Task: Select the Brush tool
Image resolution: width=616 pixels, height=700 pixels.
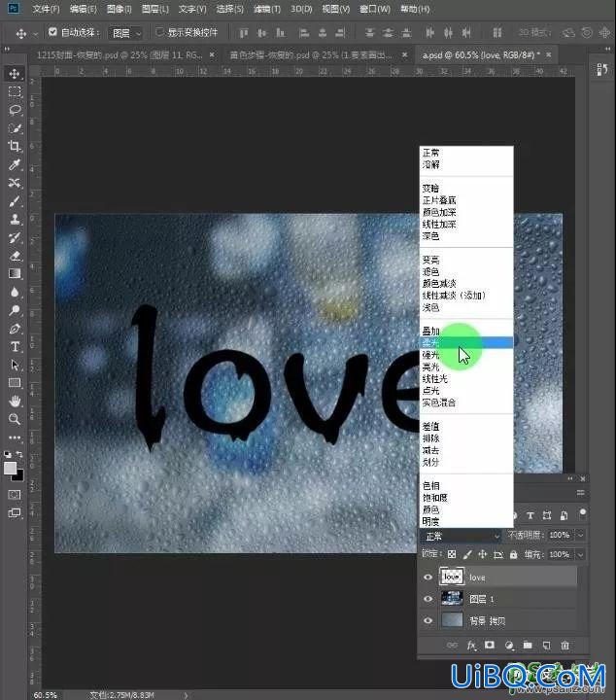Action: click(15, 201)
